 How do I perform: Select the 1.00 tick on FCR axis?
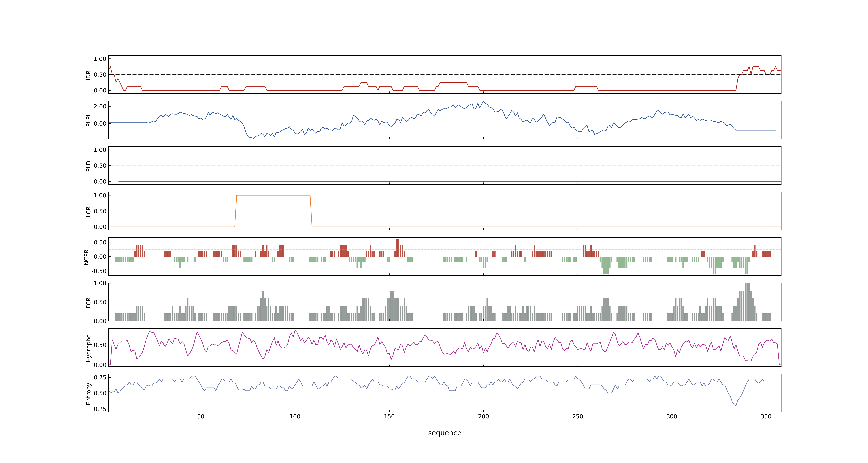(100, 283)
